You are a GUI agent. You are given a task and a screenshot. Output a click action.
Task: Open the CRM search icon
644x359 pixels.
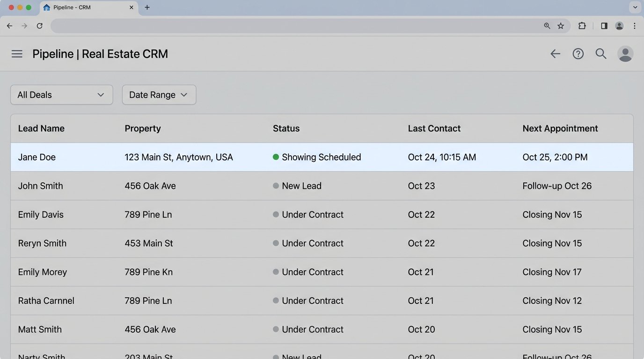coord(601,54)
